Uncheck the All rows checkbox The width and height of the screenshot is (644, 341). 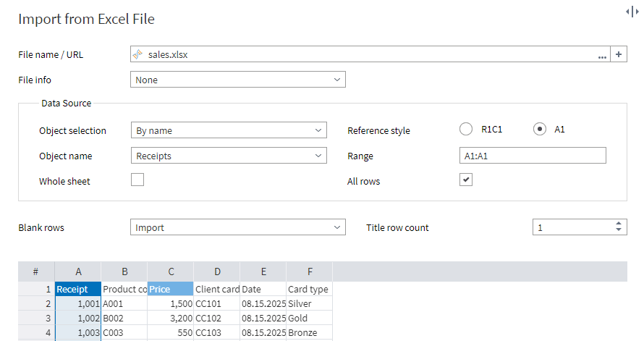pyautogui.click(x=467, y=180)
